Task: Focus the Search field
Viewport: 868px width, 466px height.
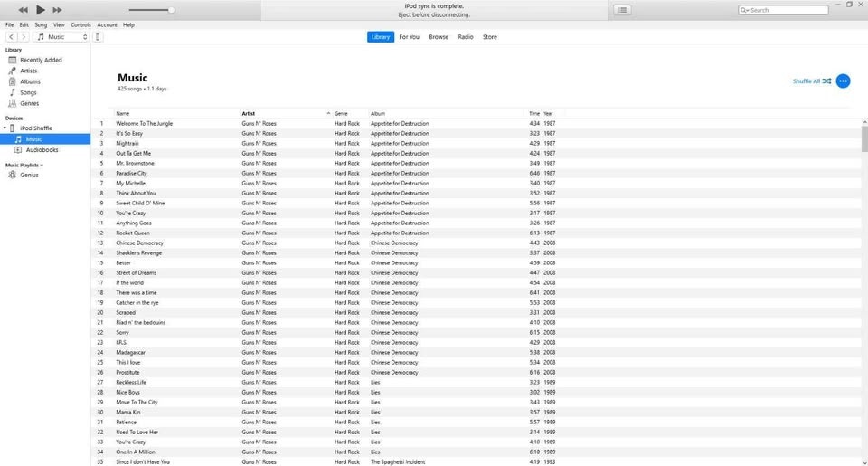Action: (783, 10)
